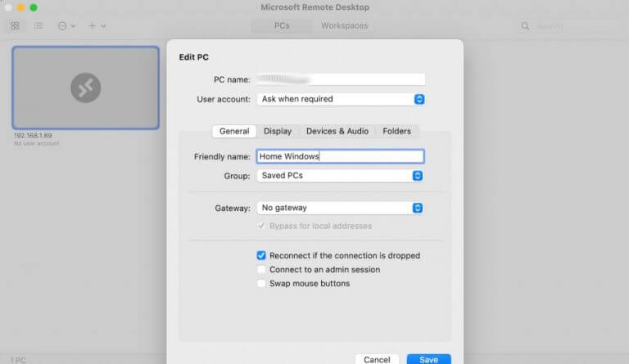Select the 192.168.1.89 PC thumbnail
This screenshot has height=364, width=629.
tap(85, 88)
